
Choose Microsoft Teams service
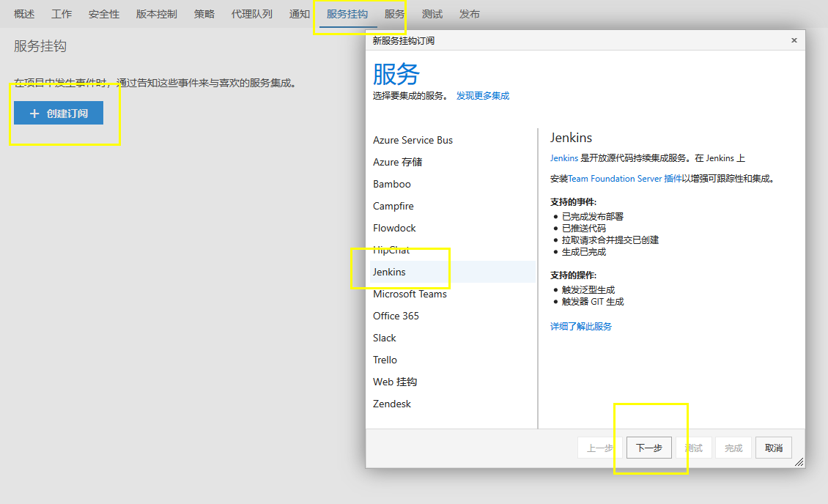point(453,294)
